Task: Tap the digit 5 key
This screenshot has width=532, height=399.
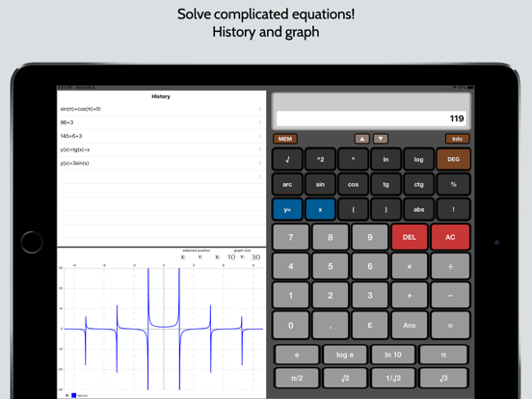Action: (x=331, y=266)
